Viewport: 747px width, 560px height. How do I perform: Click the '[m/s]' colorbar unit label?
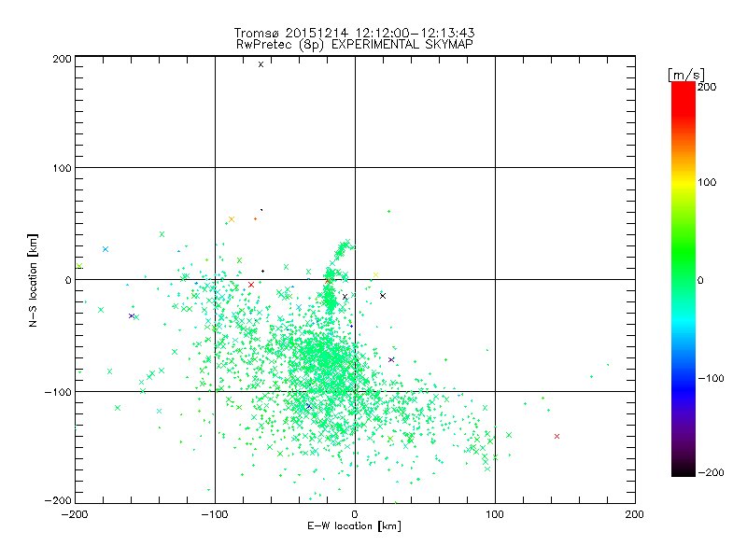pyautogui.click(x=685, y=75)
